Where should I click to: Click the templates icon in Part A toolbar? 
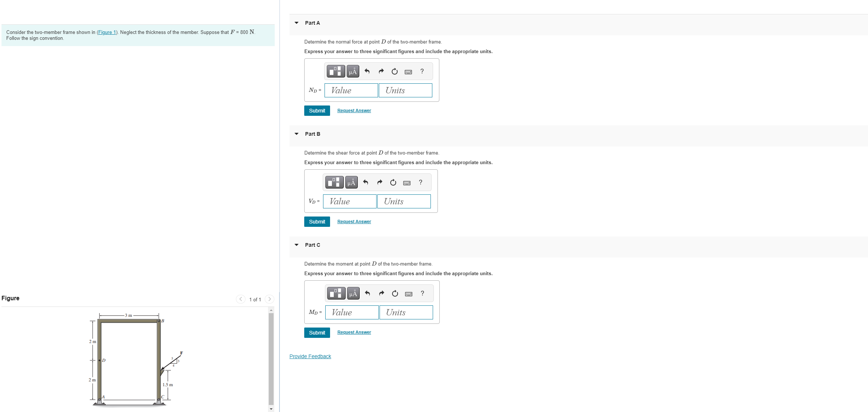(336, 71)
